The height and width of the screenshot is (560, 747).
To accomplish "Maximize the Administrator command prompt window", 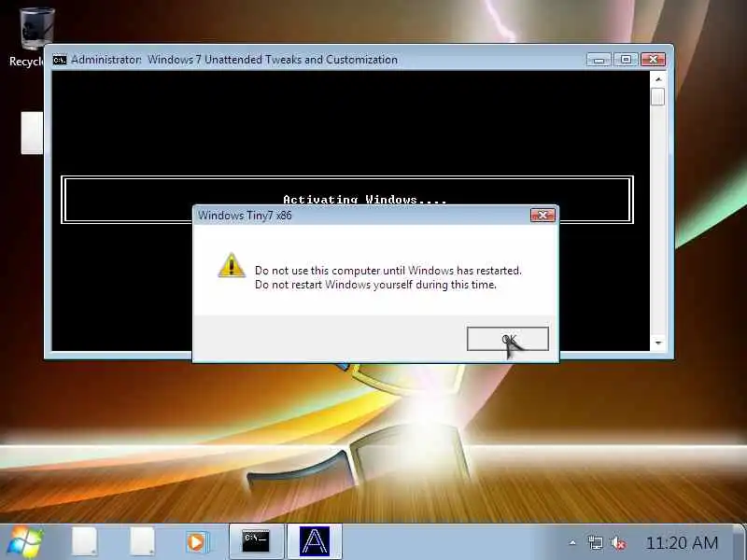I will 626,60.
